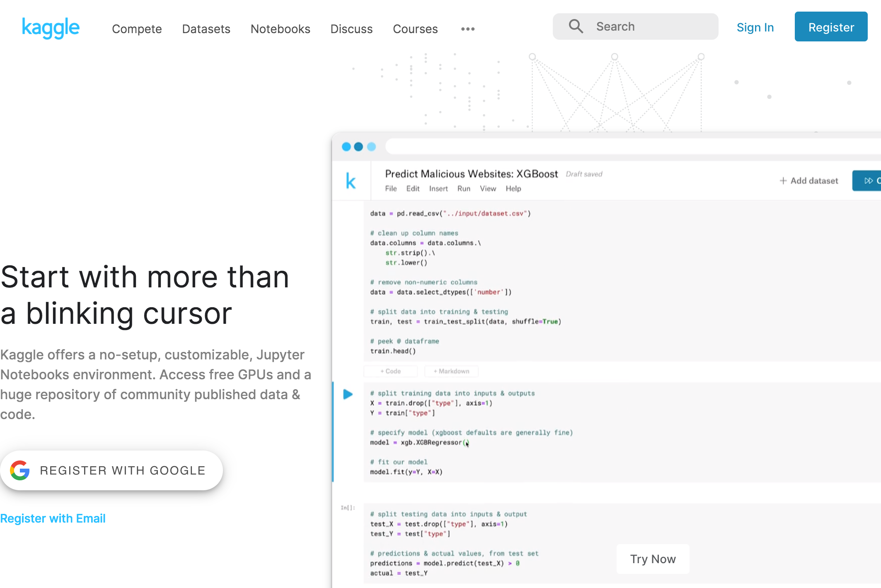Run the code cell with the play icon
Image resolution: width=881 pixels, height=588 pixels.
(x=347, y=394)
